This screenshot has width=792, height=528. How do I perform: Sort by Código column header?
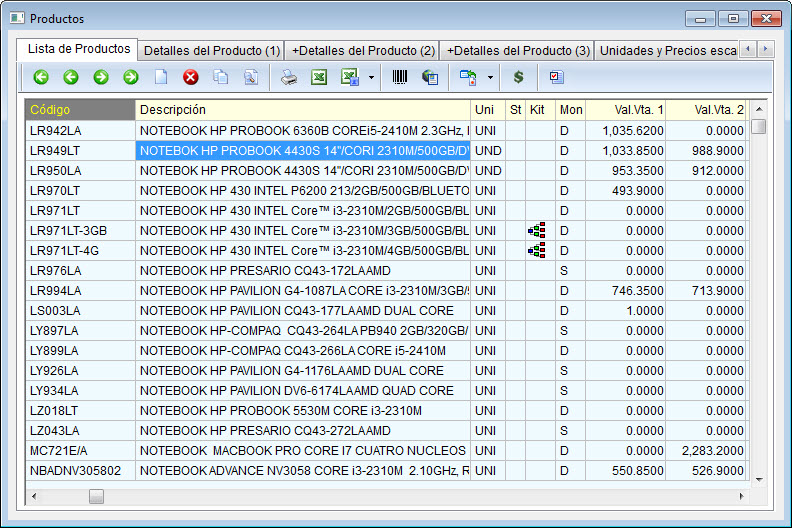coord(80,109)
